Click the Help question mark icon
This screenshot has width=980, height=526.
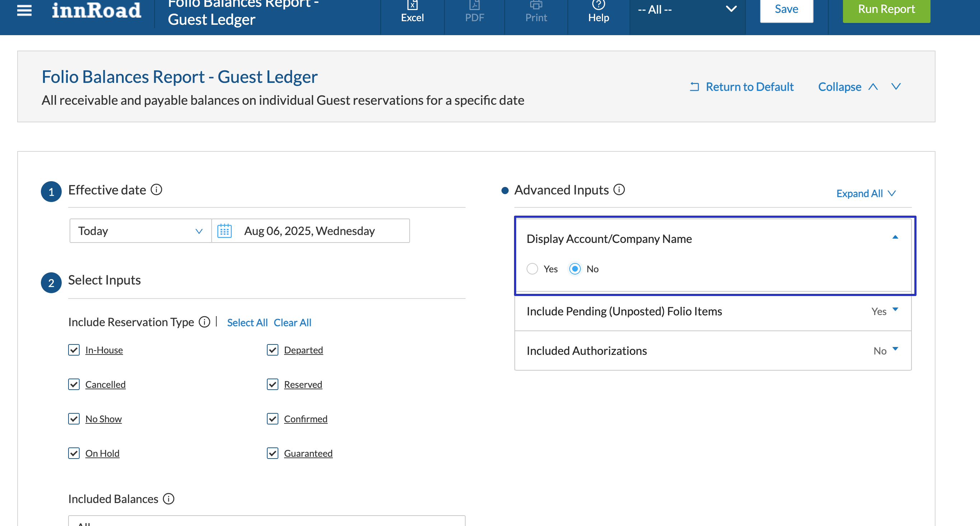click(x=598, y=5)
